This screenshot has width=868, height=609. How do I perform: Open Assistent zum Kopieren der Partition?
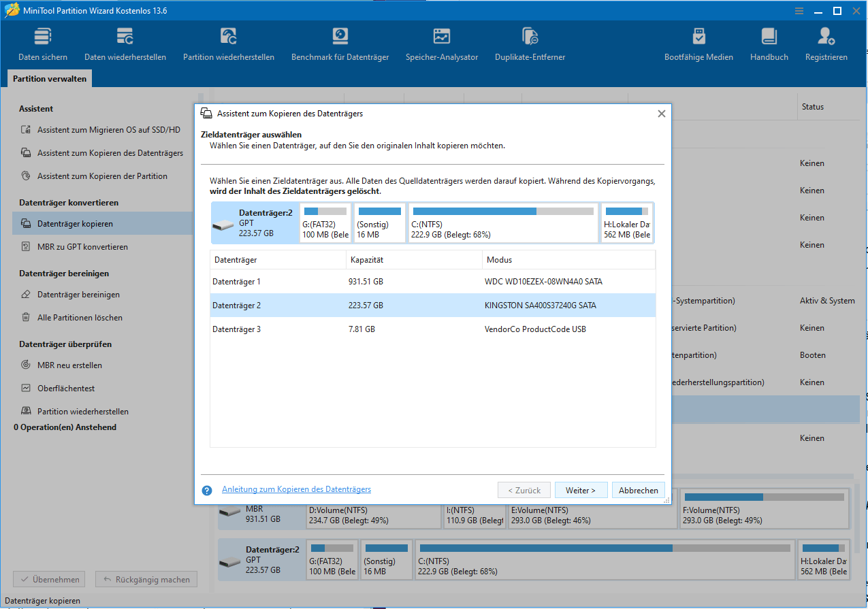click(x=102, y=176)
